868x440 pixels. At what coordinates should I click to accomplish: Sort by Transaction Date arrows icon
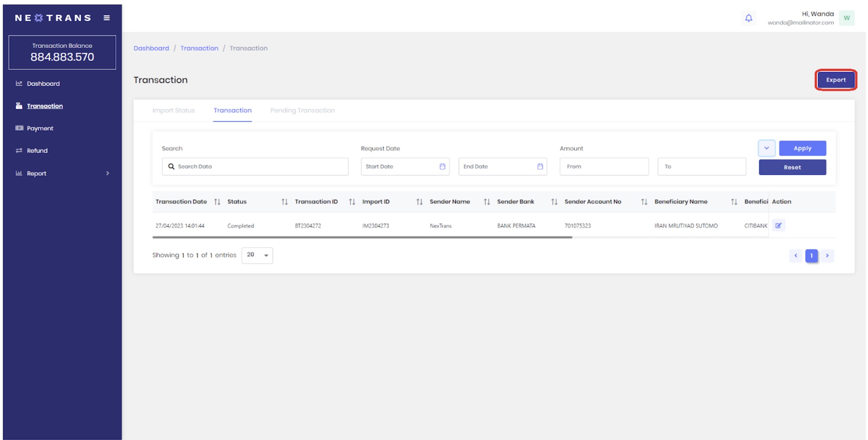217,202
